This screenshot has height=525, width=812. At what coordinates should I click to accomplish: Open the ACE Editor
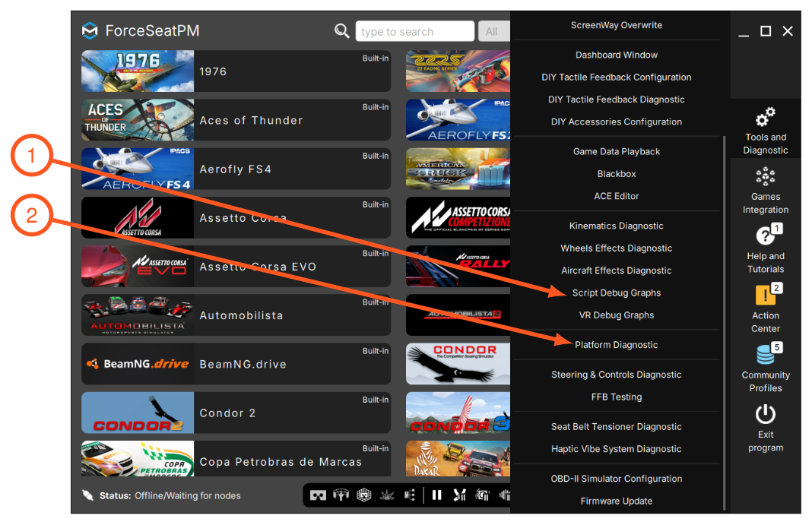[x=617, y=196]
